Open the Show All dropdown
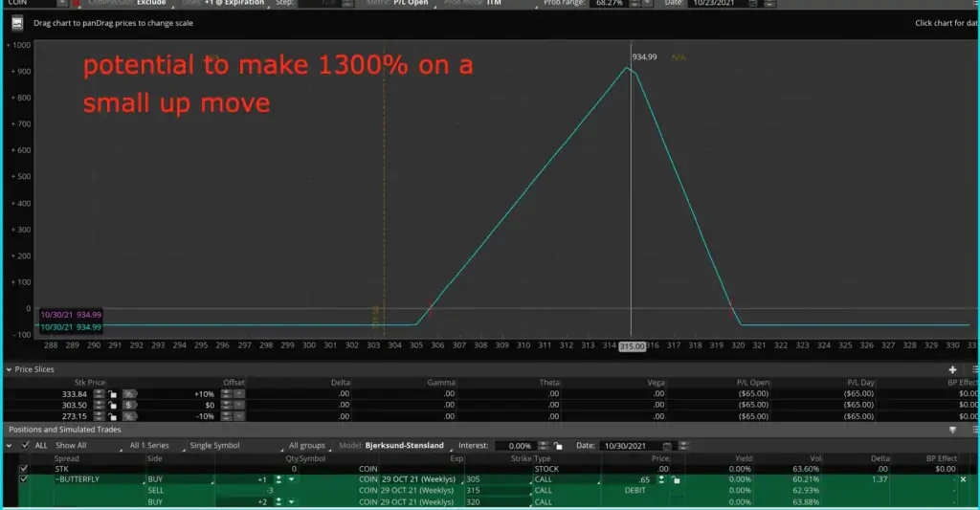This screenshot has width=980, height=510. pos(87,446)
